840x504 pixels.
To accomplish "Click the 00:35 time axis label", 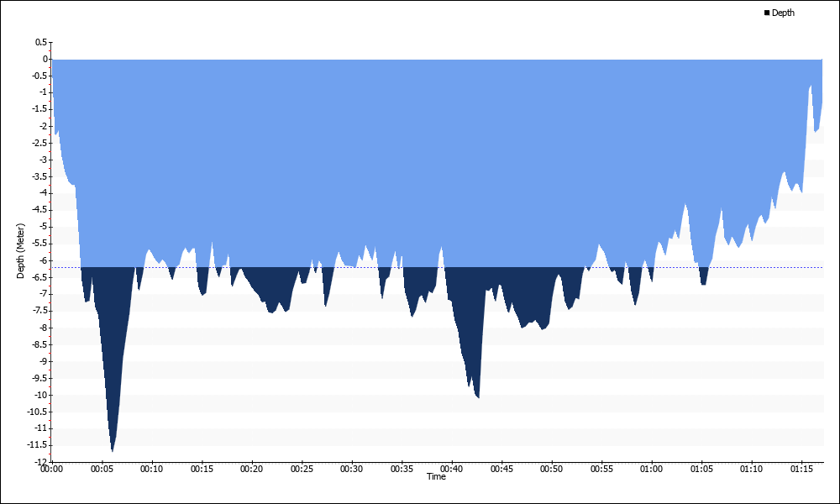I will (x=402, y=469).
